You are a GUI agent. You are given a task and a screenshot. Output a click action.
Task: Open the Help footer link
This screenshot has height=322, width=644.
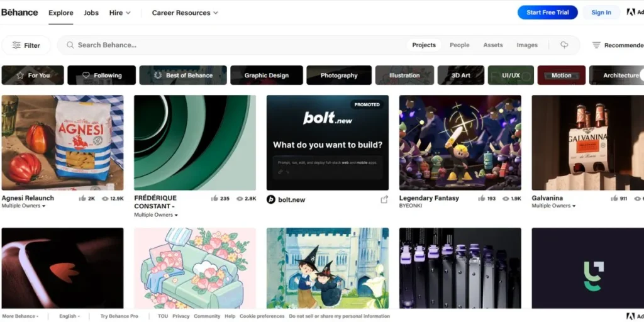[230, 316]
